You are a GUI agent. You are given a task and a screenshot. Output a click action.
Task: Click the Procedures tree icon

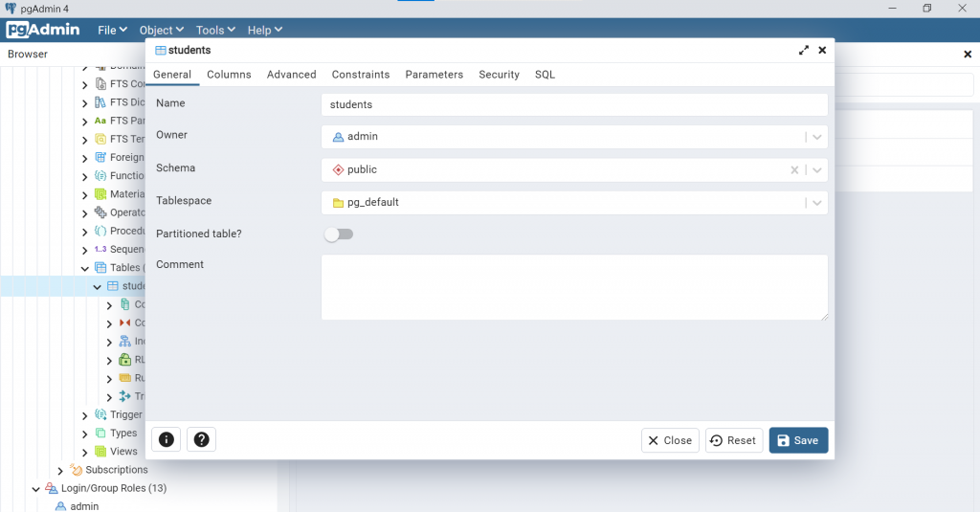(x=100, y=231)
